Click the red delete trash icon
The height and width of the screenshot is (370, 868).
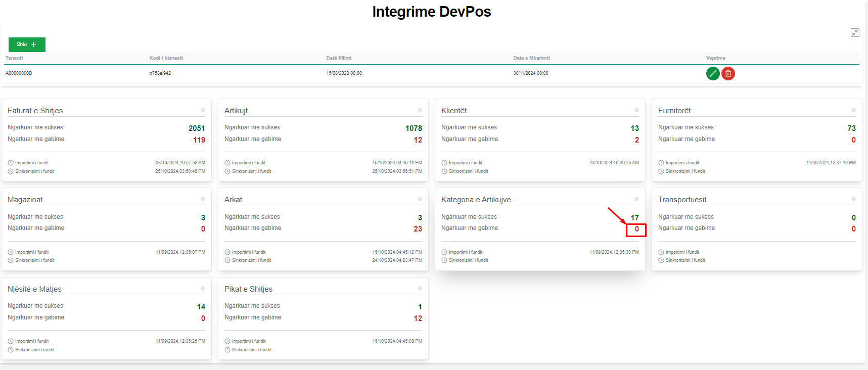(728, 74)
